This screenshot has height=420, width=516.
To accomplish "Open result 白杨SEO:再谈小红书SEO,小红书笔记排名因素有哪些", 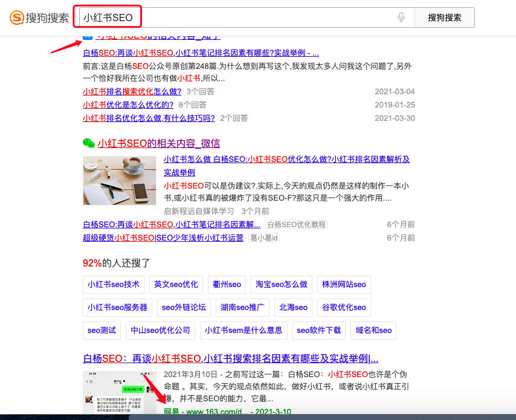I will pos(201,53).
